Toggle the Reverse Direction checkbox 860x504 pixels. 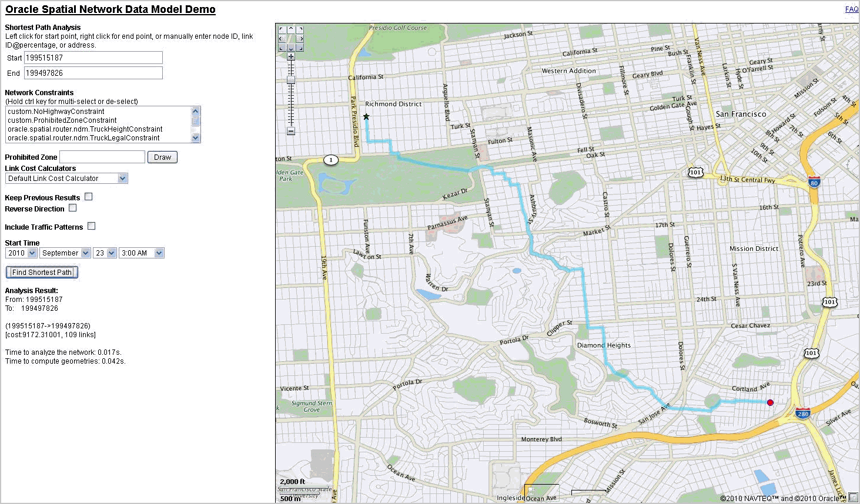[72, 208]
